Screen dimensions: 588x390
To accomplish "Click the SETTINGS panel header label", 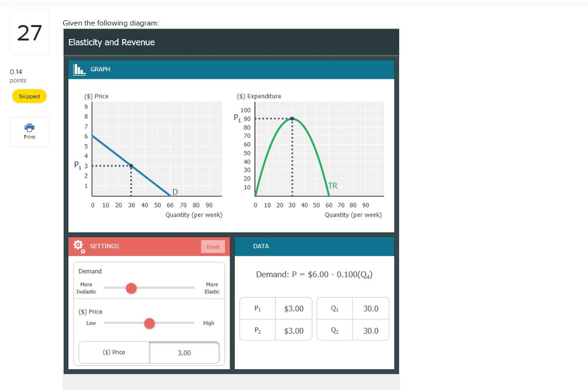I will pos(105,246).
